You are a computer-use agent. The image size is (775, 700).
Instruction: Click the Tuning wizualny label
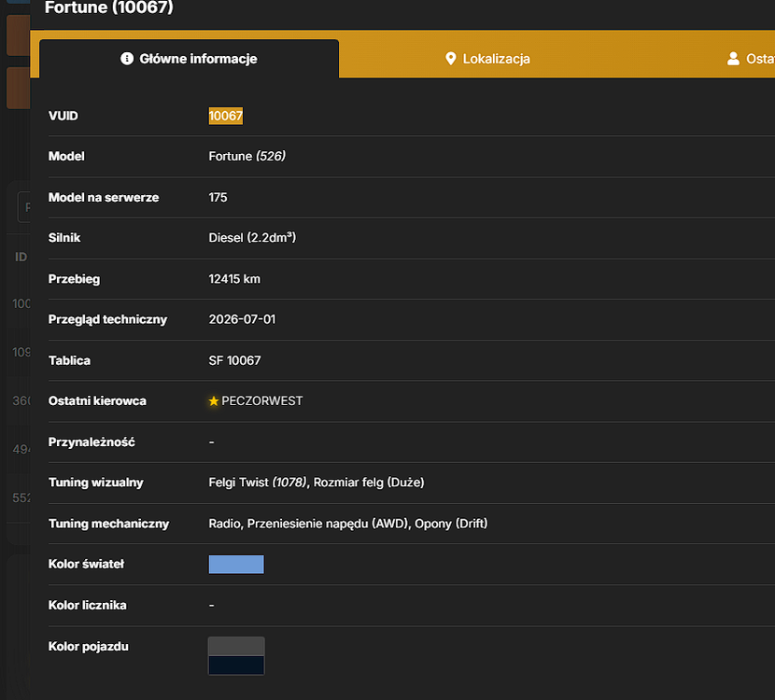coord(96,483)
